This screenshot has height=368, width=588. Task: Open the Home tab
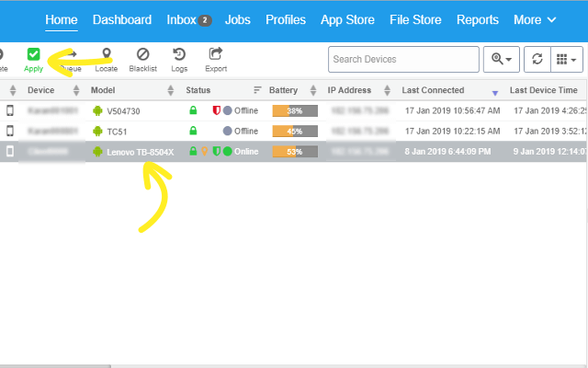click(62, 19)
